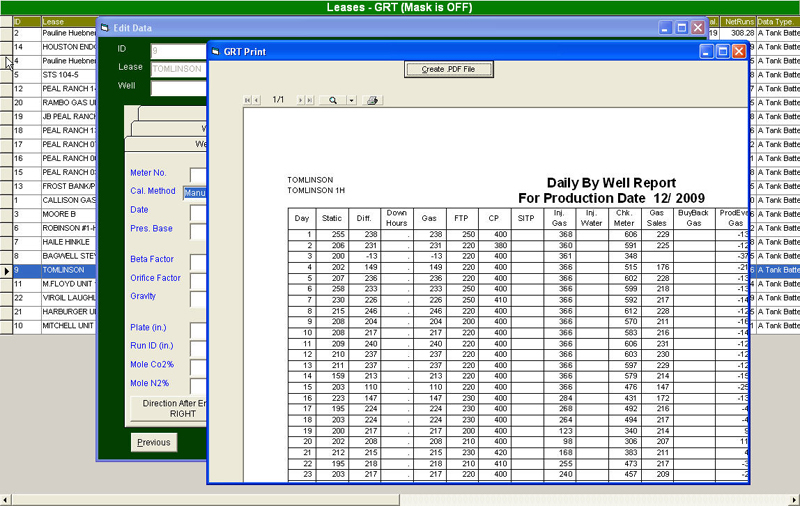
Task: Close the Edit Data window
Action: 698,28
